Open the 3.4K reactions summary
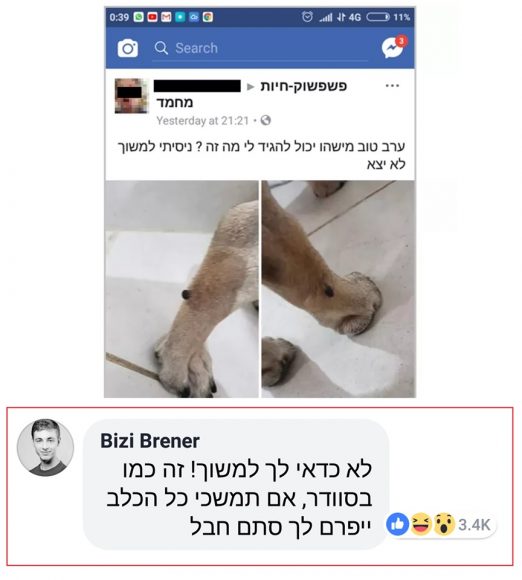 [x=440, y=524]
